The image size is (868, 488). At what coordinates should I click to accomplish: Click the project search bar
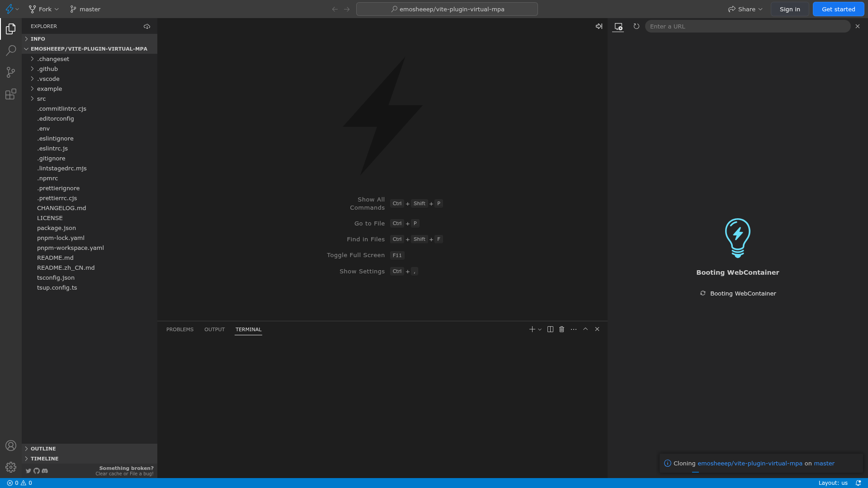[447, 9]
